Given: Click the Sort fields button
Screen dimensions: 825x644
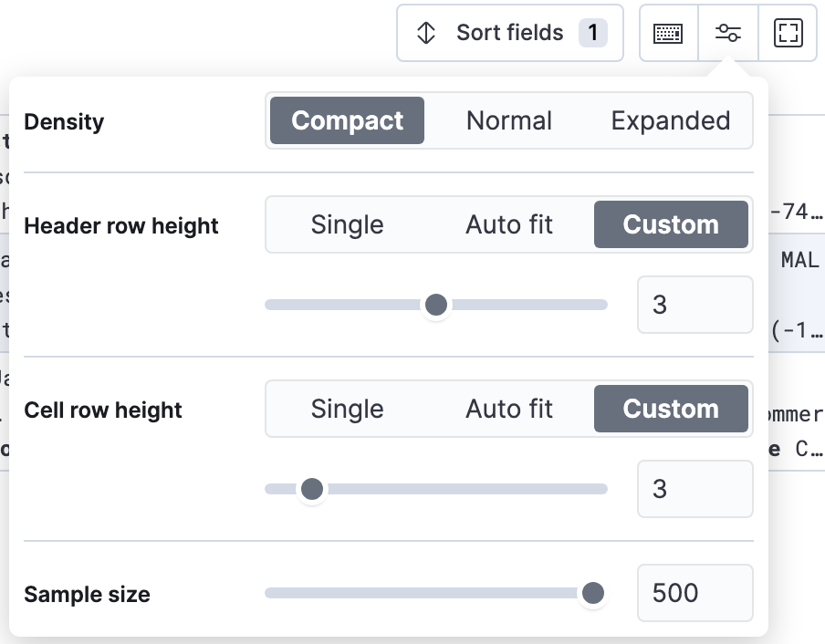Looking at the screenshot, I should click(x=509, y=33).
